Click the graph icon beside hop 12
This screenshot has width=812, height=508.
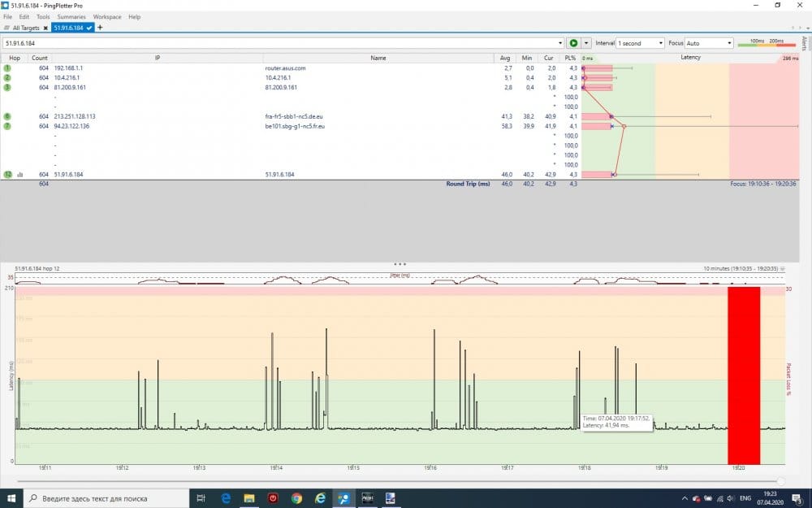[20, 175]
